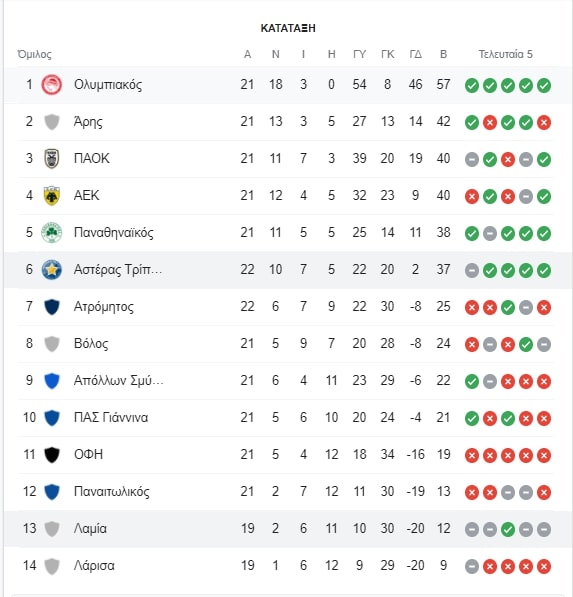Click the ΑΕΚ yellow crest icon
This screenshot has height=597, width=573.
52,196
